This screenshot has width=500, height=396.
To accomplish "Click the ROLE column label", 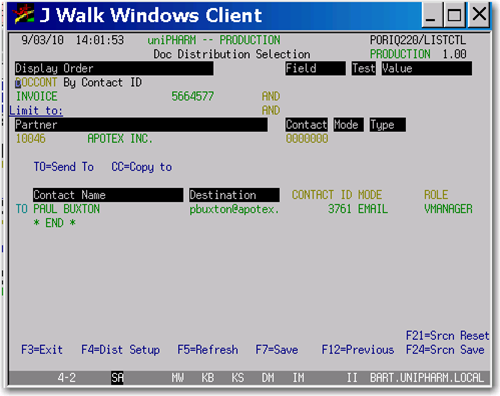I will [436, 195].
